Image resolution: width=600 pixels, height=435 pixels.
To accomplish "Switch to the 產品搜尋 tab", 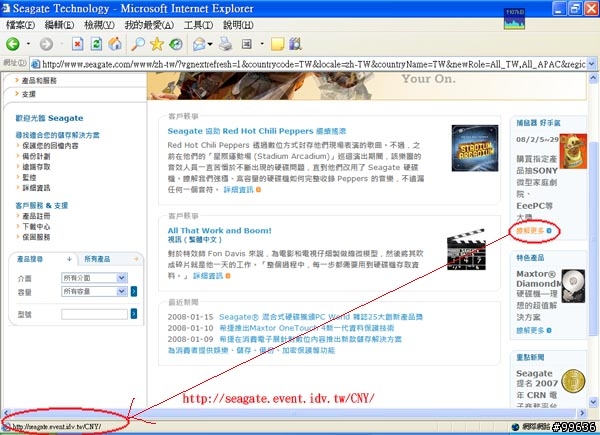I will (30, 259).
